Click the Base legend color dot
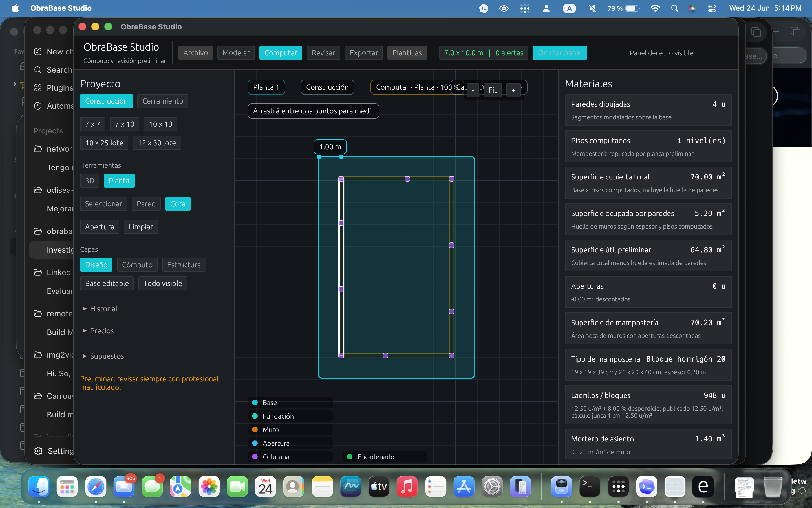This screenshot has height=508, width=812. 255,402
